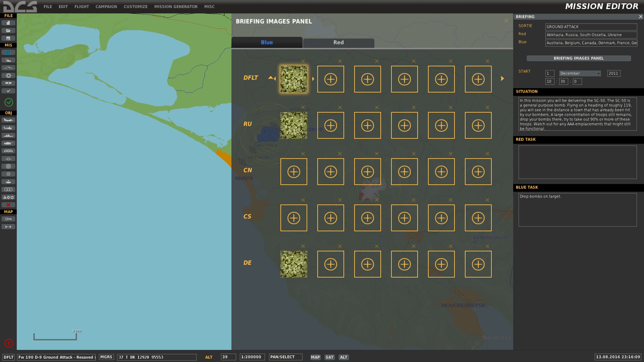This screenshot has width=644, height=362.
Task: Select the navigation point tool icon
Action: point(8,159)
